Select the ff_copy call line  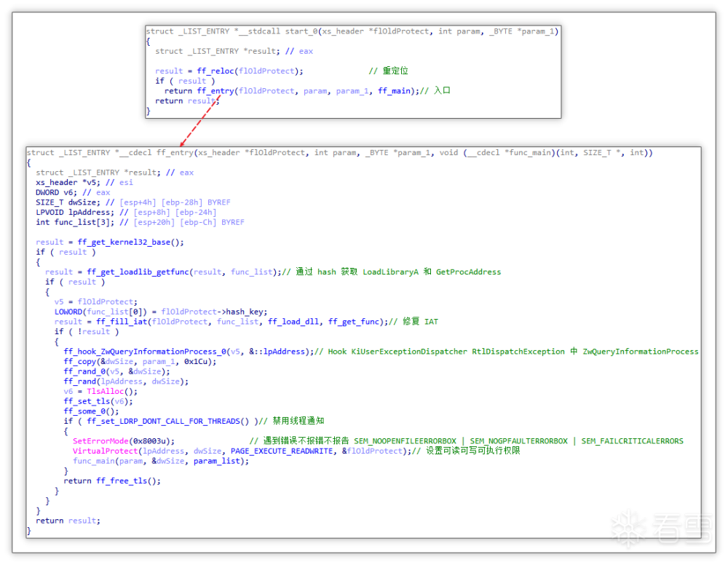(x=140, y=362)
